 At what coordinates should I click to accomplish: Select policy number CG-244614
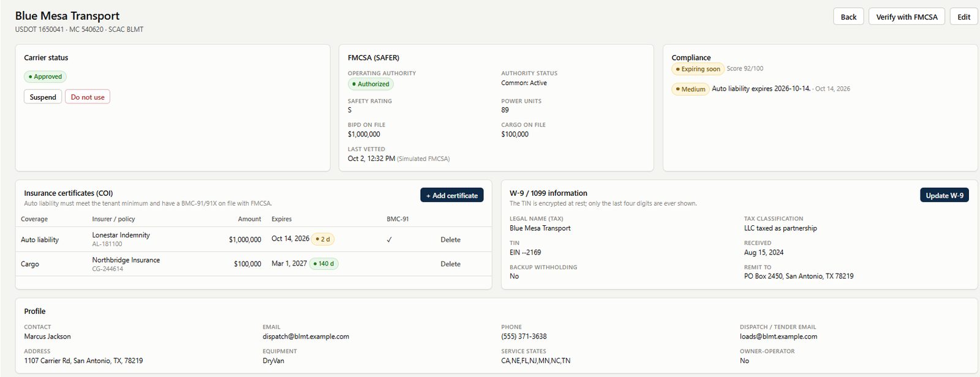pos(108,269)
